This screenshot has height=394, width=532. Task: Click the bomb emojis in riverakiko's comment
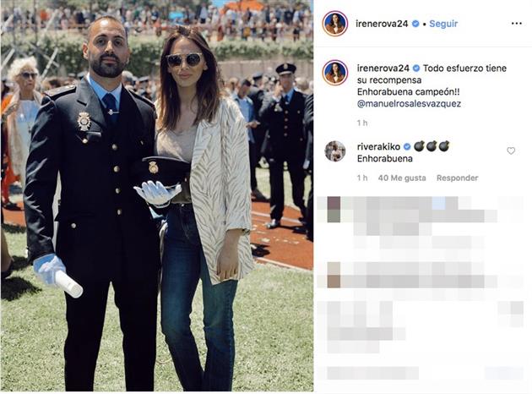point(432,146)
